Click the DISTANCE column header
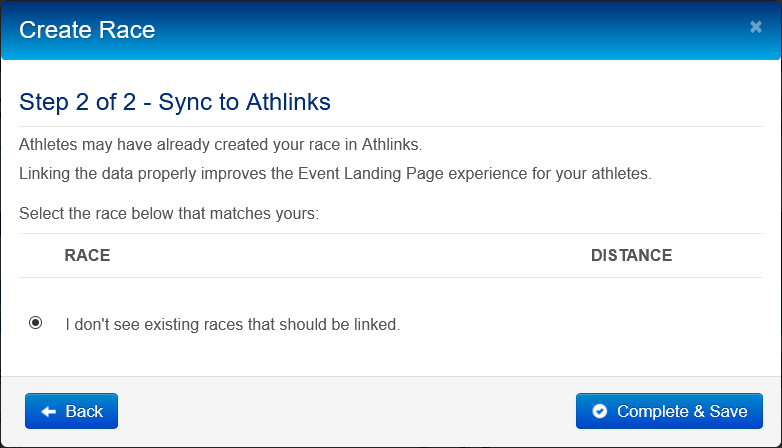782x448 pixels. [631, 255]
